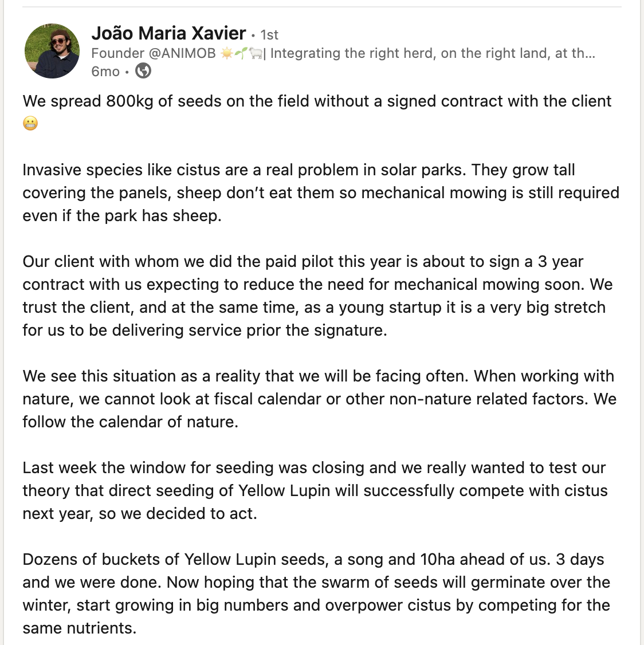Click the seedling emoji in headline
This screenshot has width=644, height=645.
[241, 53]
